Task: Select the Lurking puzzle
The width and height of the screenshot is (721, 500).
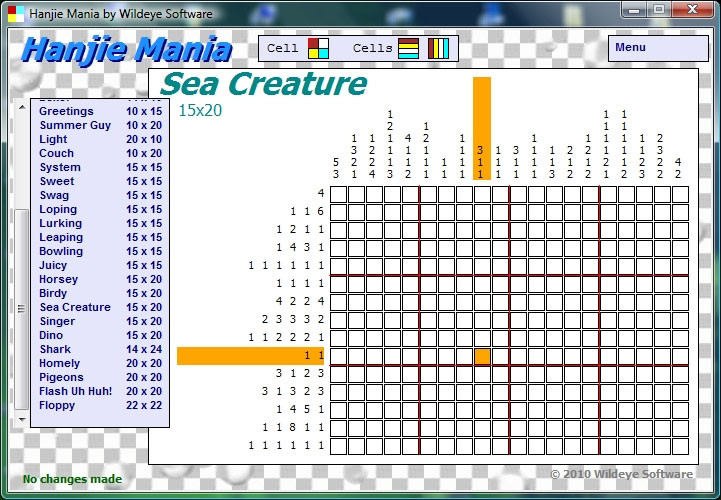Action: [x=100, y=223]
